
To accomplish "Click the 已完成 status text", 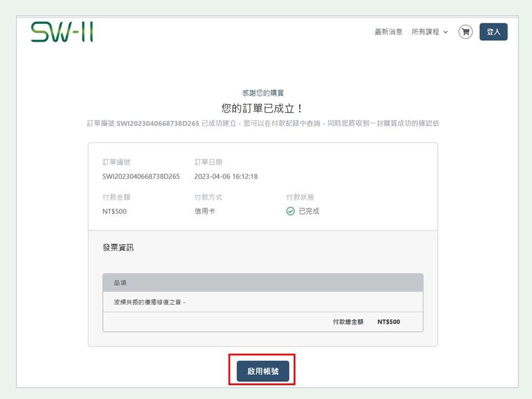I will 309,211.
